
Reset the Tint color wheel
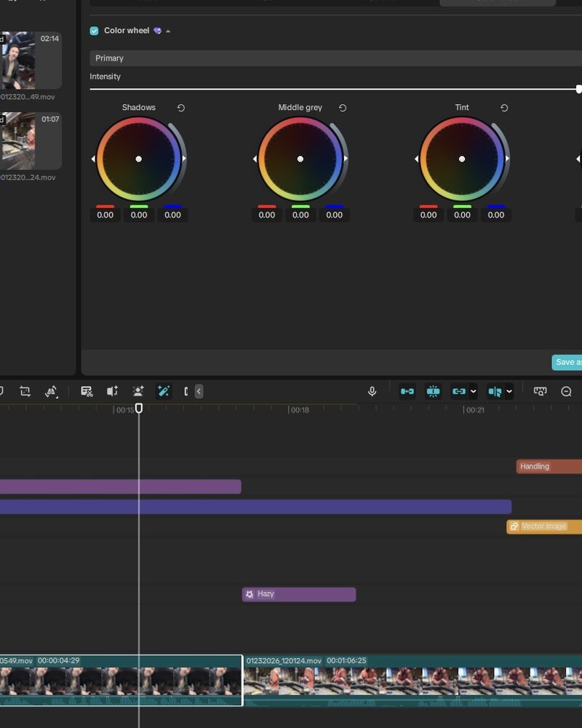[504, 108]
